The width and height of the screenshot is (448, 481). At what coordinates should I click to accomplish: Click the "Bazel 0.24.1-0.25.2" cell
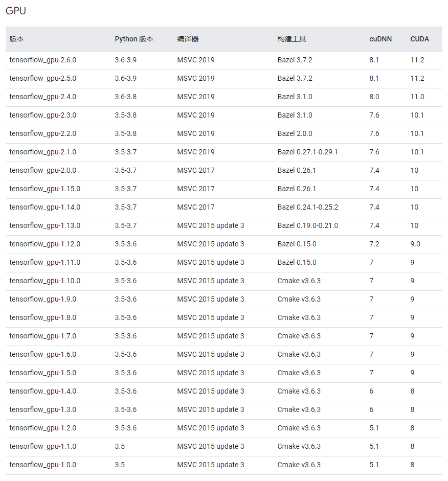tap(307, 207)
